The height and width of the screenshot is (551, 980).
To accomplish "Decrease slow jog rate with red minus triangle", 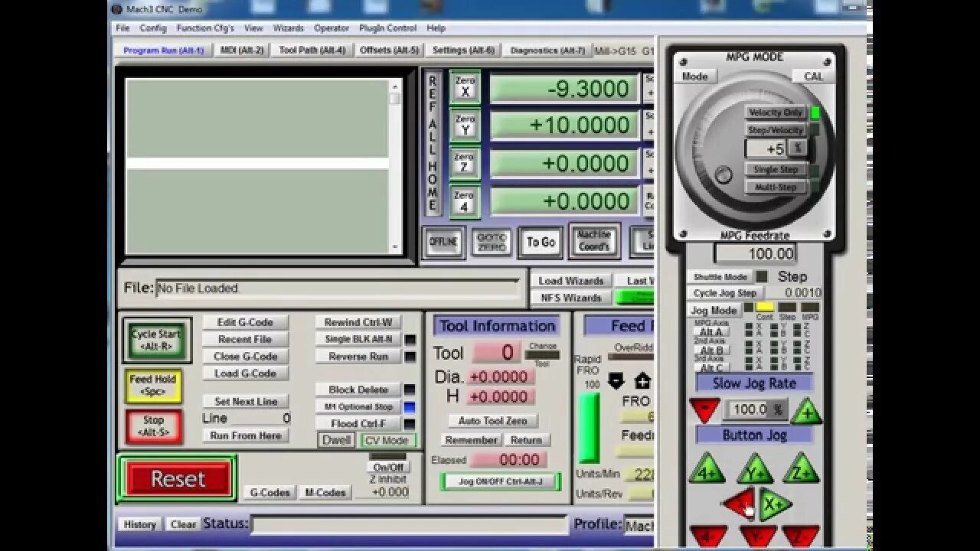I will (x=704, y=409).
